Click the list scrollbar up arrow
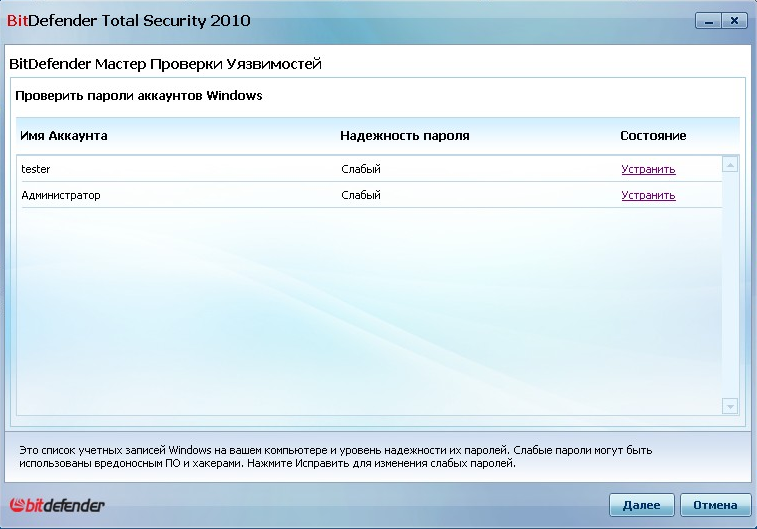757x529 pixels. click(730, 165)
